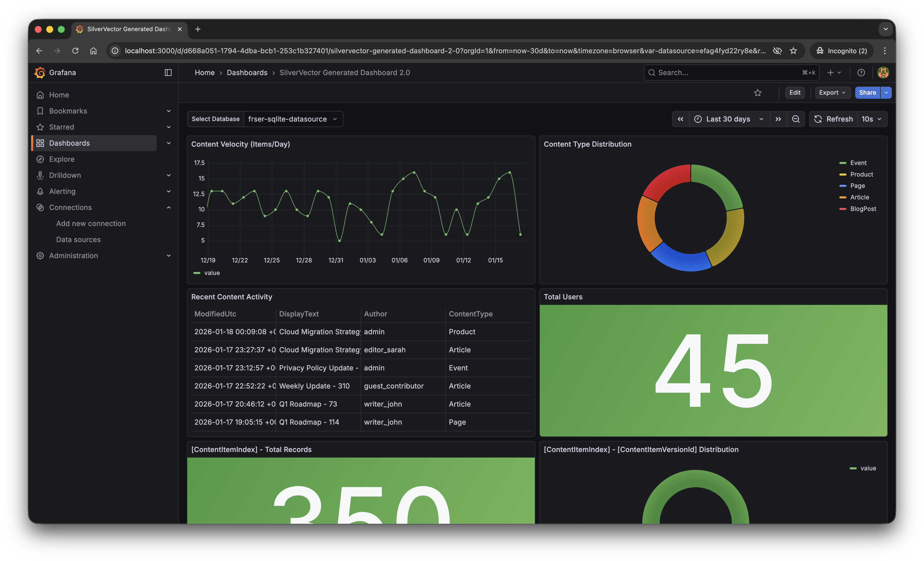The image size is (924, 561).
Task: Star this dashboard as favorite
Action: (758, 93)
